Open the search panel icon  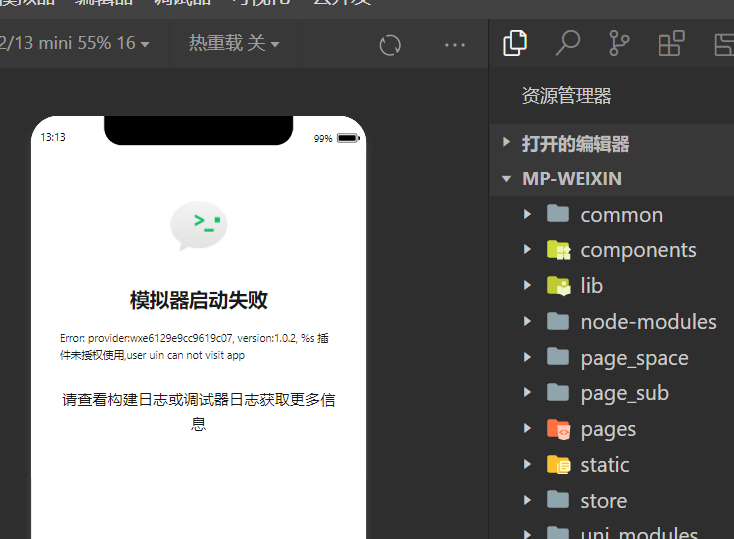tap(568, 43)
